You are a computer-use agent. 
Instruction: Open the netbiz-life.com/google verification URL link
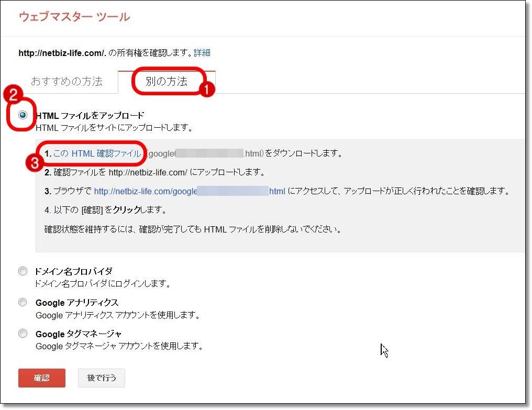pos(190,192)
